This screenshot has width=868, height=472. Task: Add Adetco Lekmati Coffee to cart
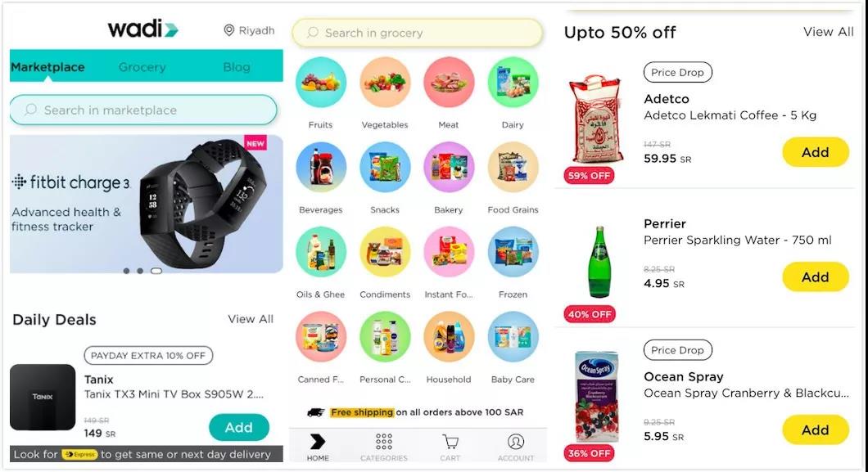[816, 152]
